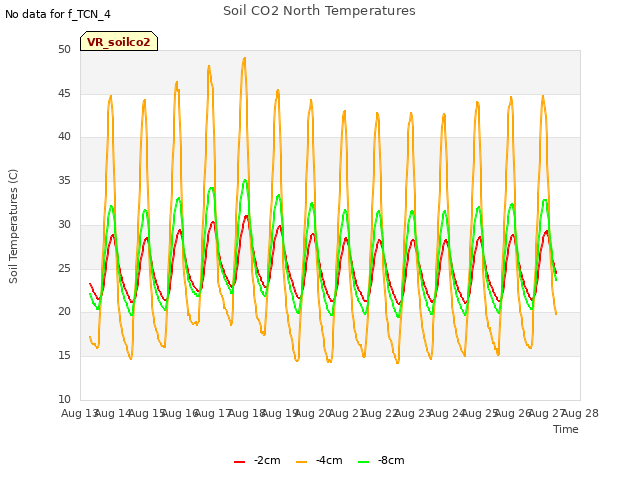Click the 'Aug 18' x-axis tick label
This screenshot has width=640, height=480.
[247, 413]
